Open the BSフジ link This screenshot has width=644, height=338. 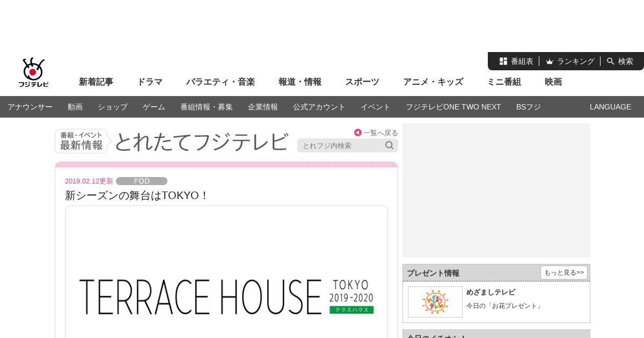click(529, 107)
